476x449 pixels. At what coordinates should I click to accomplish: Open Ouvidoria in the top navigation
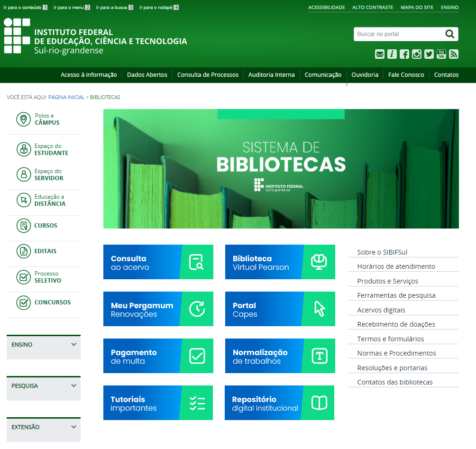click(x=365, y=75)
